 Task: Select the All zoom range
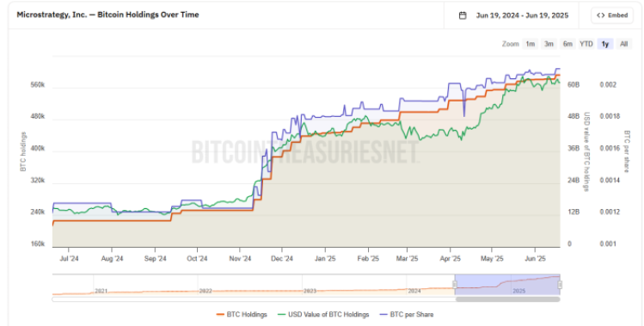(x=624, y=44)
